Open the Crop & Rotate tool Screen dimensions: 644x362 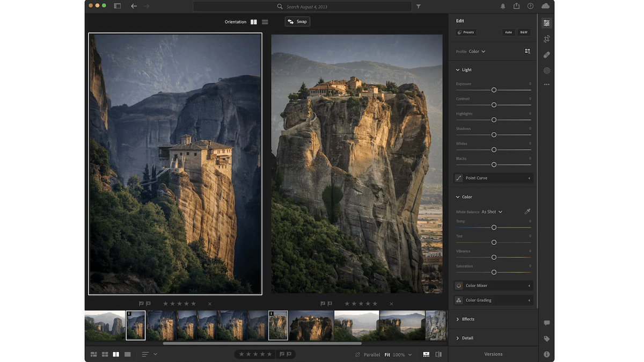(546, 39)
